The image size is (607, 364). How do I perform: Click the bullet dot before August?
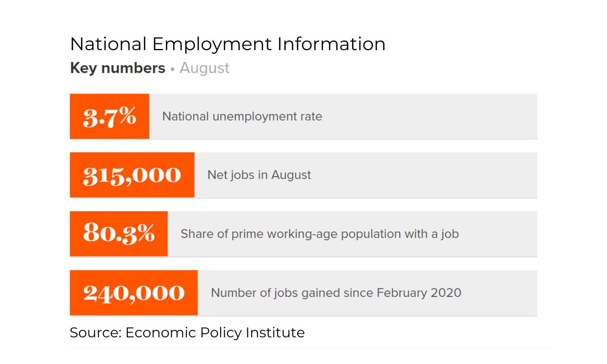click(172, 69)
